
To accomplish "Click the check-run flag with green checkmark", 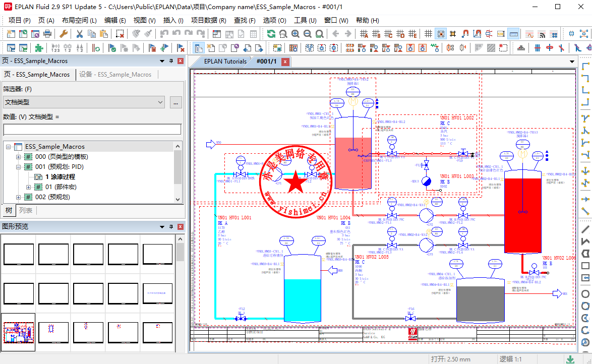I will click(112, 48).
